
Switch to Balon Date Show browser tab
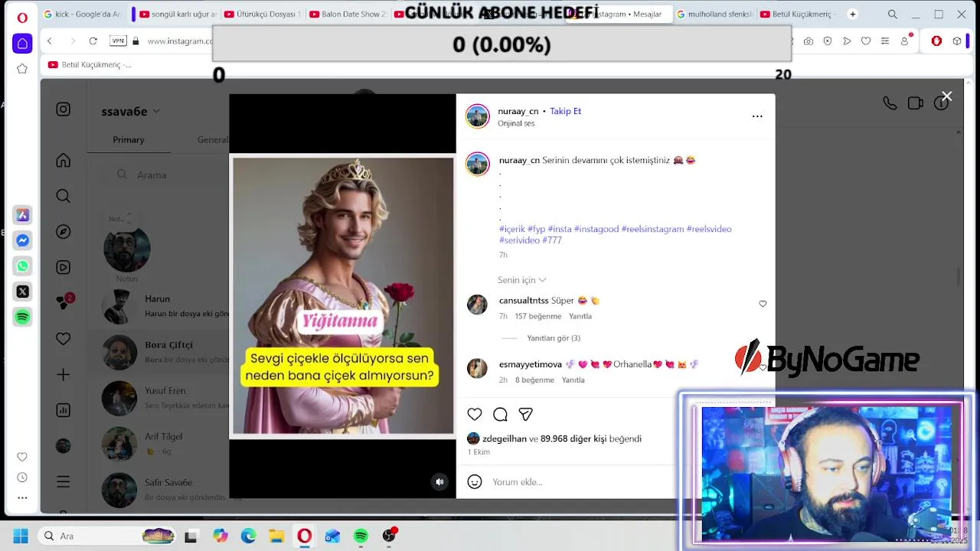pos(347,15)
